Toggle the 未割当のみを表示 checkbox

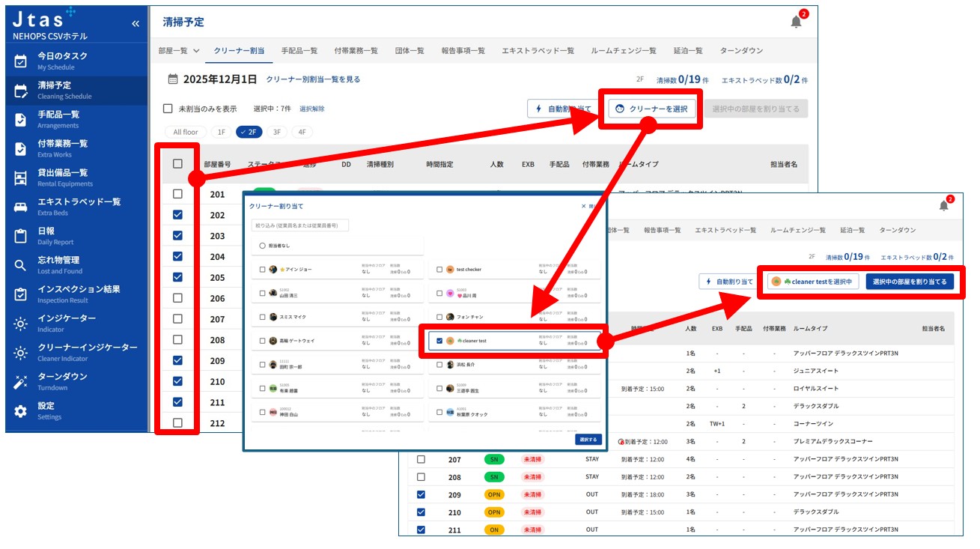point(168,109)
